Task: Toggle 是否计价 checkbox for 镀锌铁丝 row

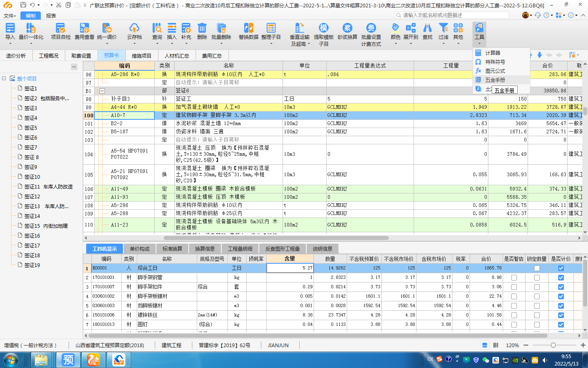Action: click(x=561, y=315)
